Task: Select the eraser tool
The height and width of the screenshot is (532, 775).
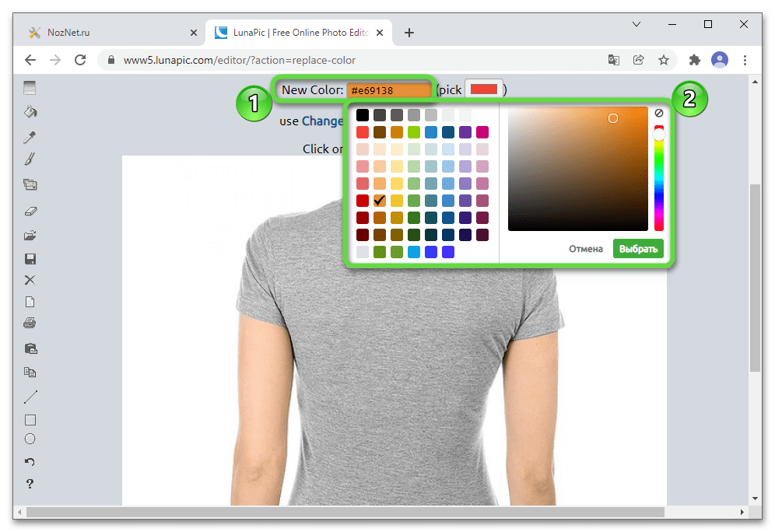Action: tap(30, 212)
